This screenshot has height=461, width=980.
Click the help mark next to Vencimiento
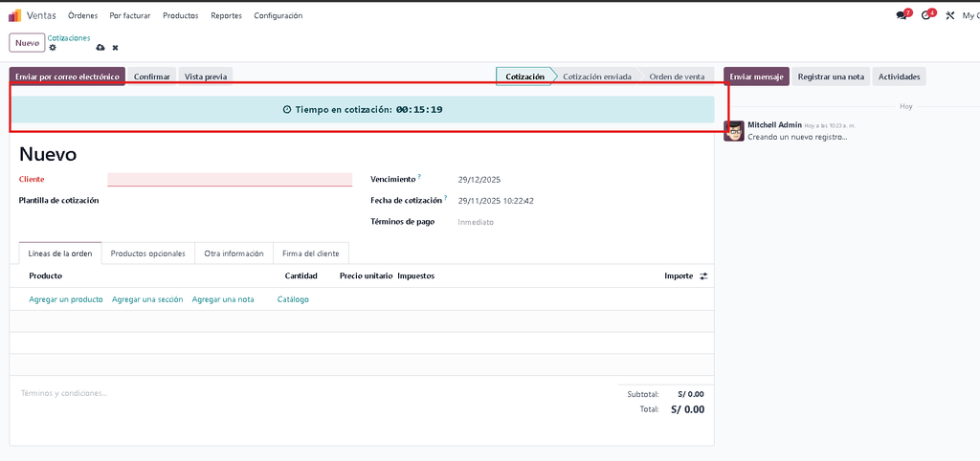click(420, 177)
